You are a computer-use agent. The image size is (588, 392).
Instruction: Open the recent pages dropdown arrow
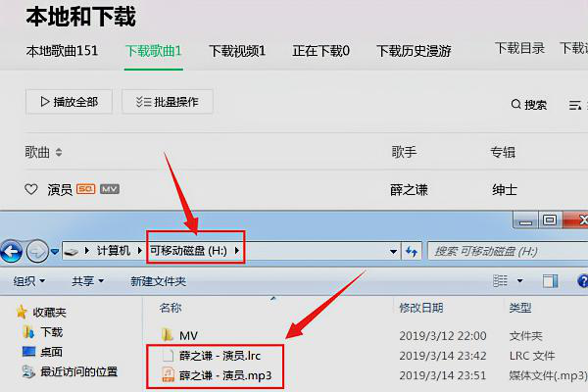55,251
